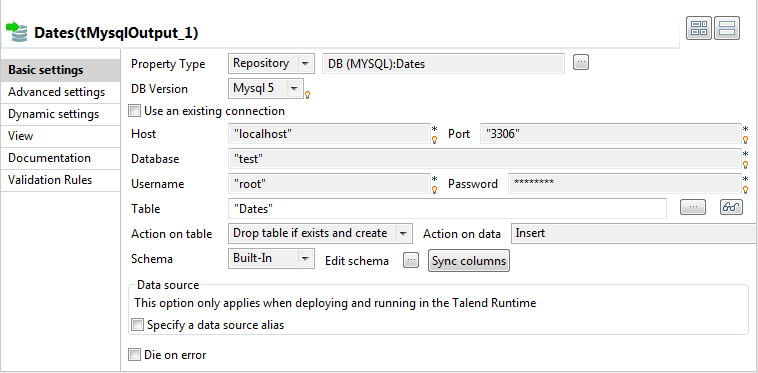This screenshot has width=758, height=373.
Task: Open Edit schema ellipsis button
Action: (x=411, y=260)
